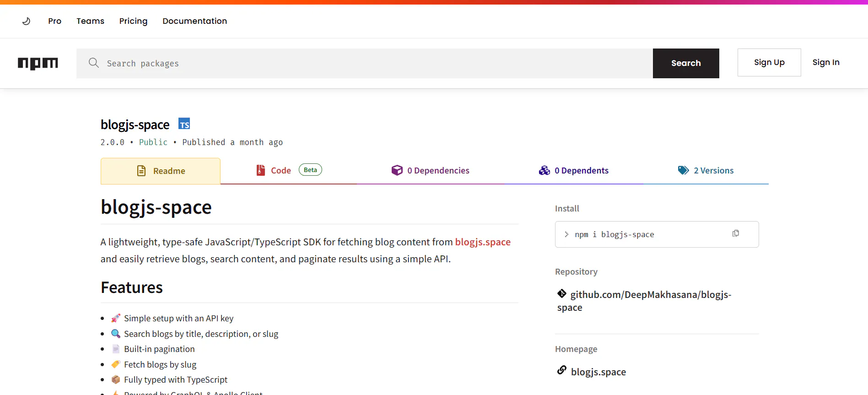Open the github.com/DeepMakhasana/blogjs-space repository link
Image resolution: width=868 pixels, height=395 pixels.
pyautogui.click(x=644, y=301)
